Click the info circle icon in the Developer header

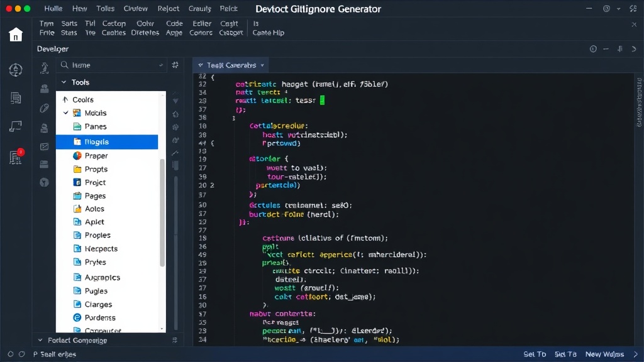coord(593,49)
